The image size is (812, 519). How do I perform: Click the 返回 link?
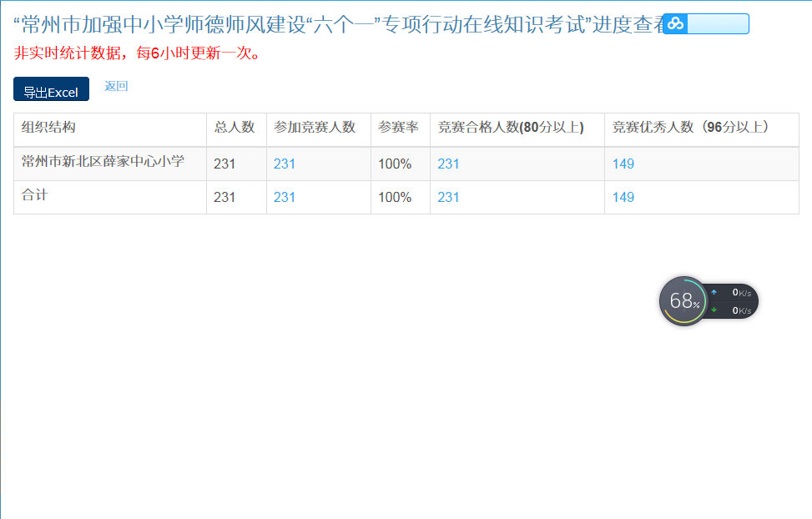[116, 86]
